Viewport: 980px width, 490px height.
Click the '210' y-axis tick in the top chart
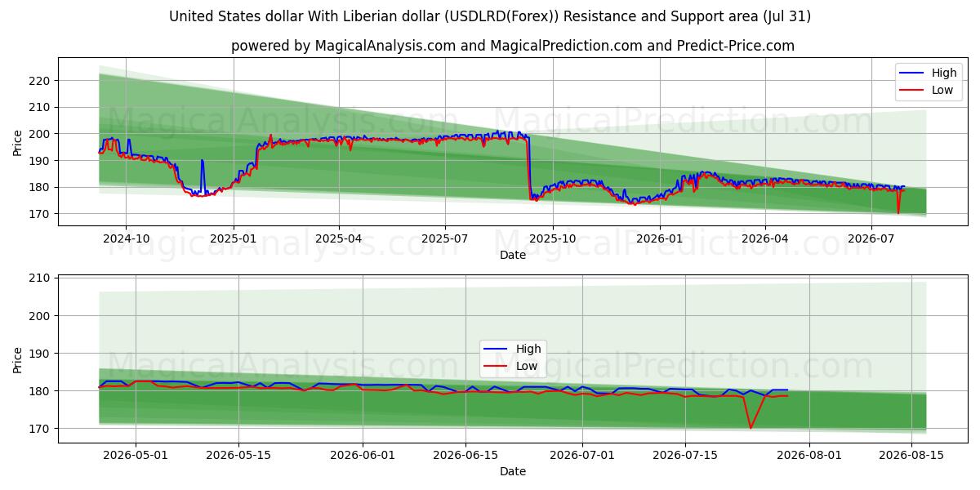(x=41, y=107)
